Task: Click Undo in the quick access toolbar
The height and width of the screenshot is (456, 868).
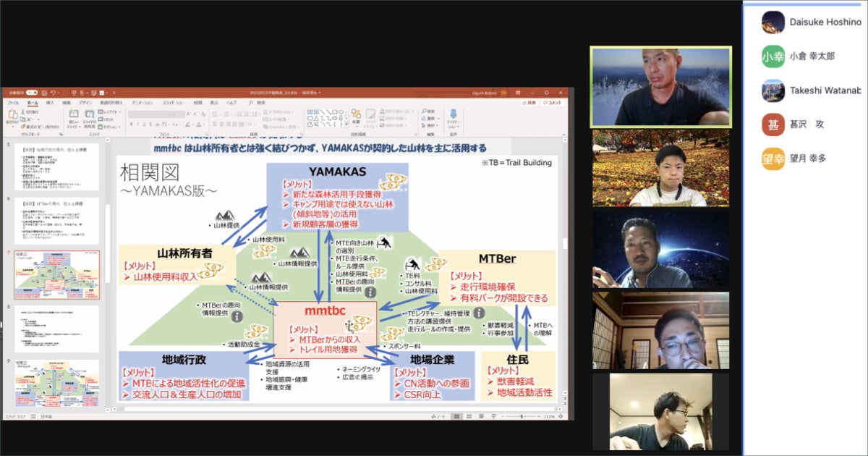Action: click(x=53, y=93)
